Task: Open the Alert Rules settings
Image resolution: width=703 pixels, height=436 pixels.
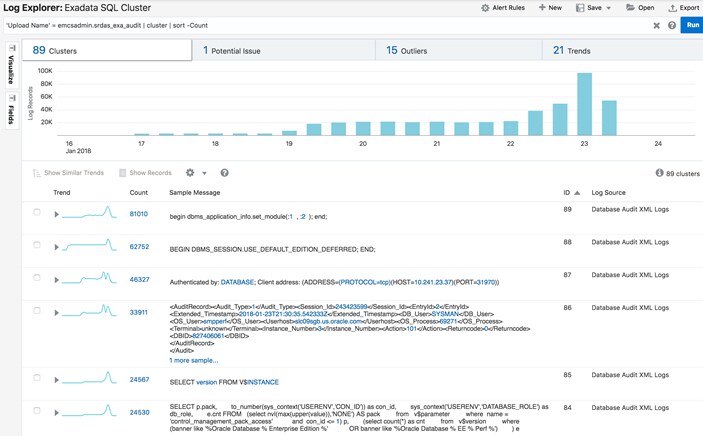Action: (503, 7)
